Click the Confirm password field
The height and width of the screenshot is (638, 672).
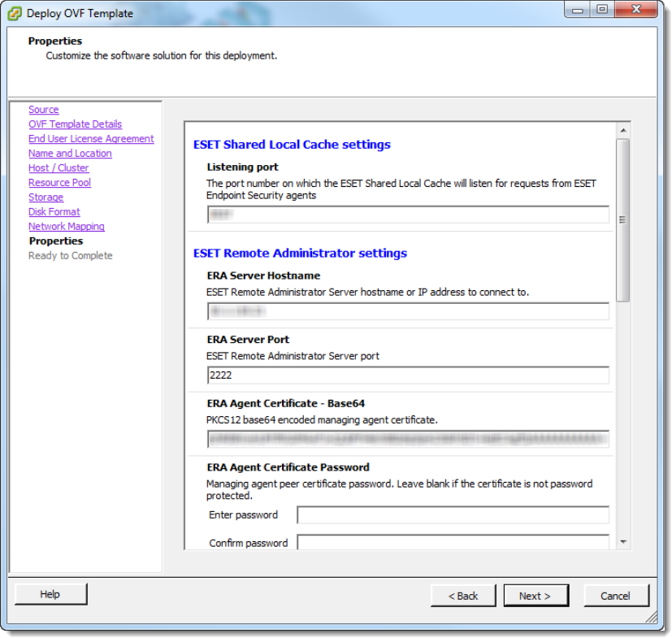tap(453, 542)
